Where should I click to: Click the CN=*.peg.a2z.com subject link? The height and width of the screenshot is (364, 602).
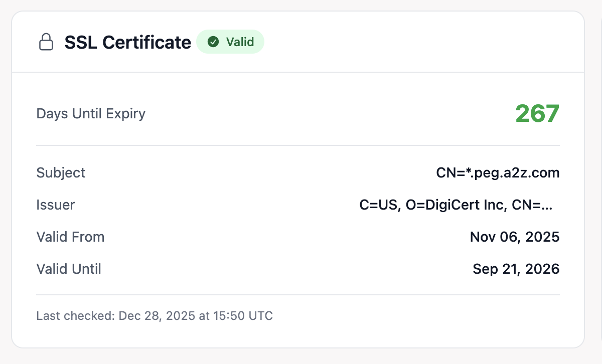point(497,172)
